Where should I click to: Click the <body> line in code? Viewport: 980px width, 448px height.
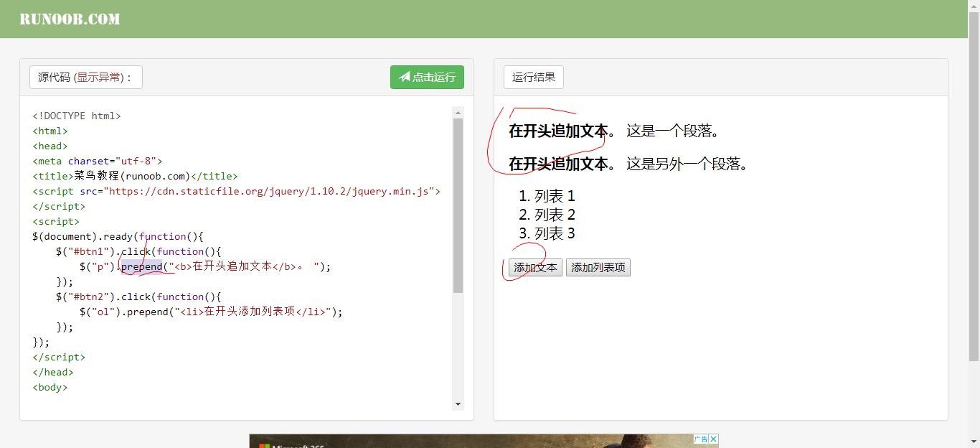click(x=50, y=387)
